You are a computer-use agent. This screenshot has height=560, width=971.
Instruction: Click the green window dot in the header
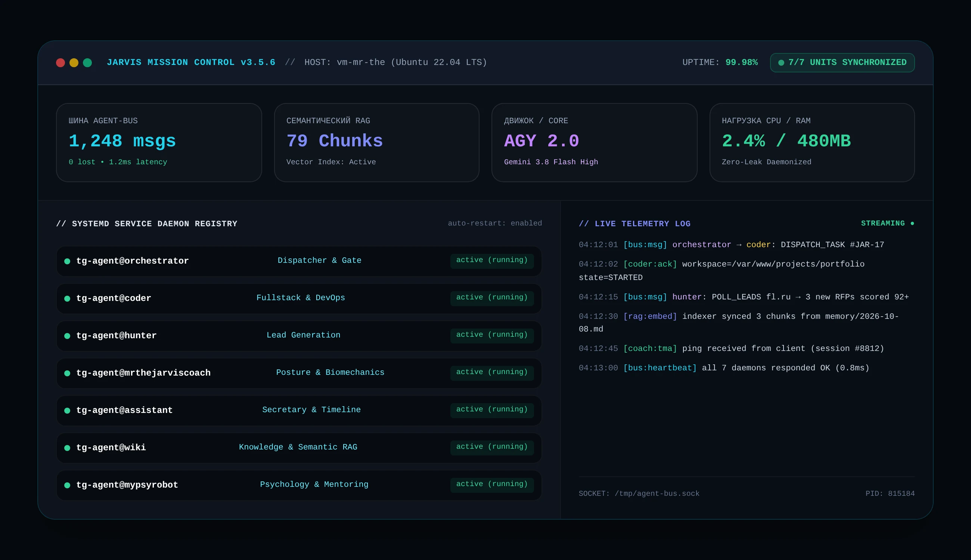tap(87, 63)
